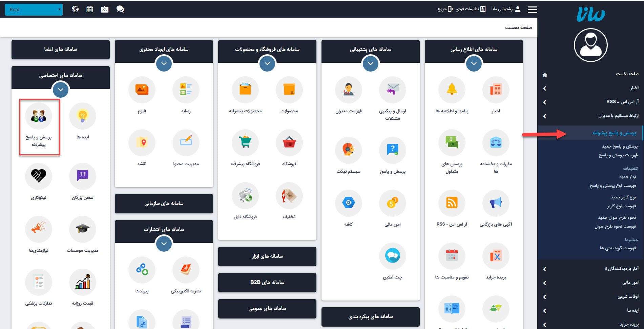Image resolution: width=644 pixels, height=329 pixels.
Task: Open the Ticket System (سیستم تیکت) icon
Action: click(x=348, y=150)
